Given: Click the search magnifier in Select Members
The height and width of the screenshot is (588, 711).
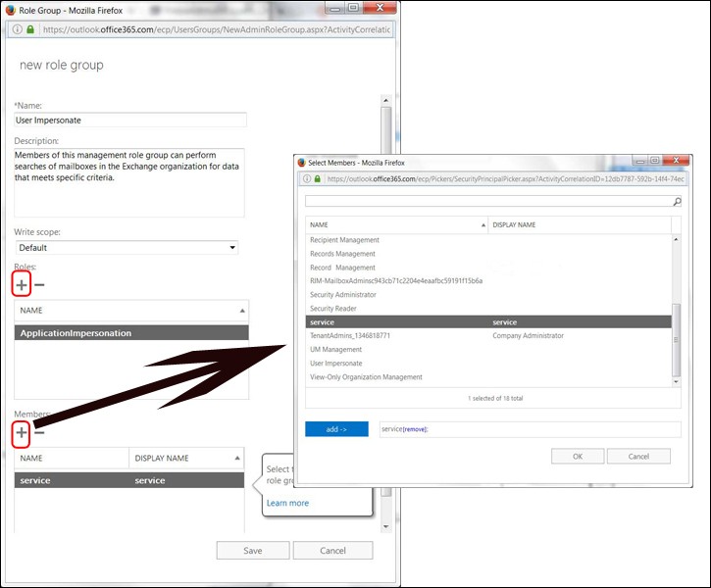Looking at the screenshot, I should tap(676, 201).
